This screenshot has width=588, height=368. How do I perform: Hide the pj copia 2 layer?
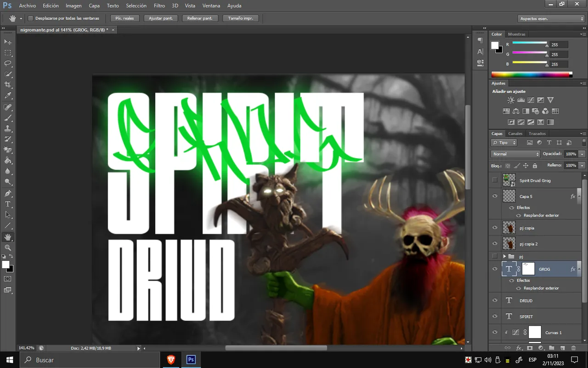[495, 244]
